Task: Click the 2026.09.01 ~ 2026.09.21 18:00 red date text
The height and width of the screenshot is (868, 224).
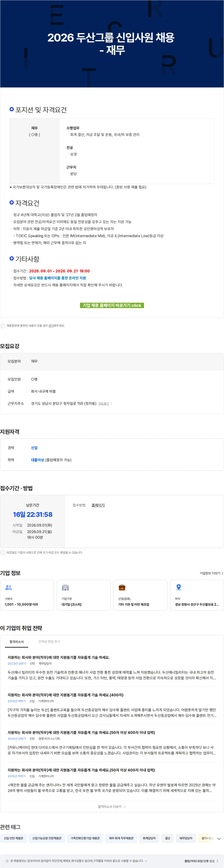Action: pos(59,271)
